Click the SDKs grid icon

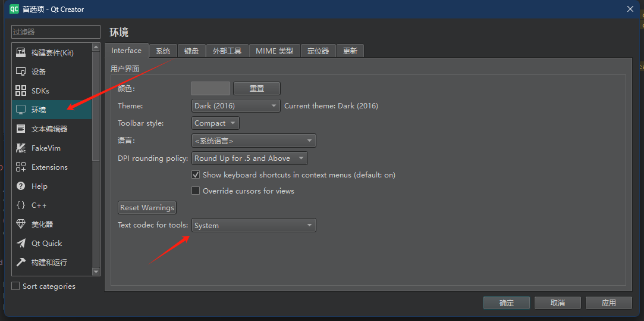[x=21, y=91]
